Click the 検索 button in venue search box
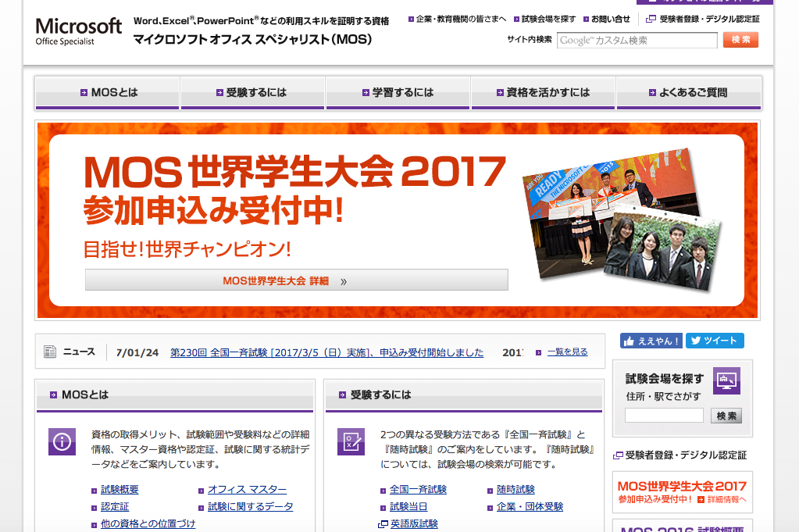 726,416
